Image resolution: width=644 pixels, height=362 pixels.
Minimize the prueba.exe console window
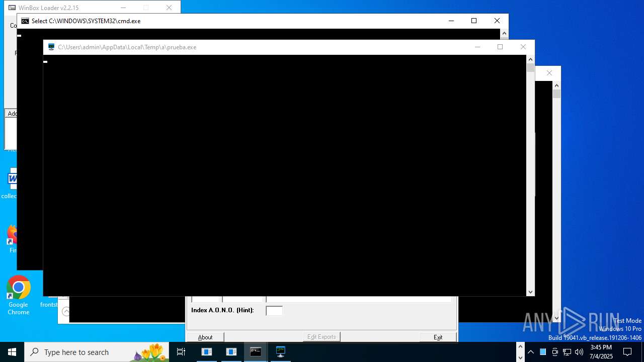[x=477, y=47]
